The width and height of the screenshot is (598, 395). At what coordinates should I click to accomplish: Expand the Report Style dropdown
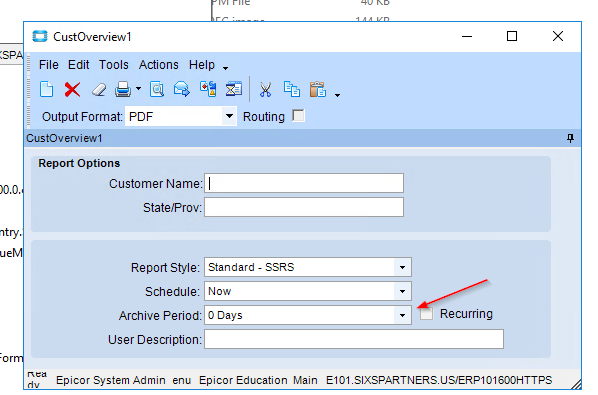(402, 267)
